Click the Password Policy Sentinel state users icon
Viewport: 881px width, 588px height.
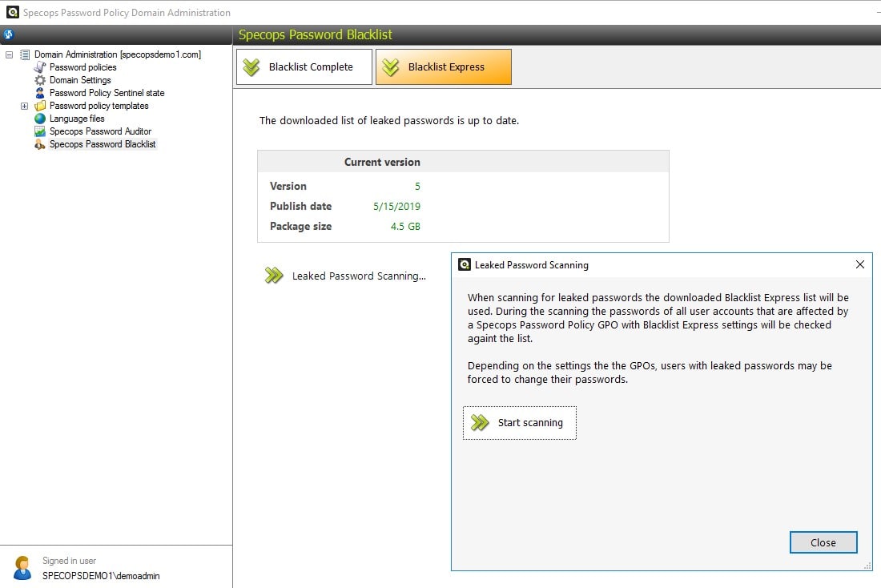click(x=39, y=93)
